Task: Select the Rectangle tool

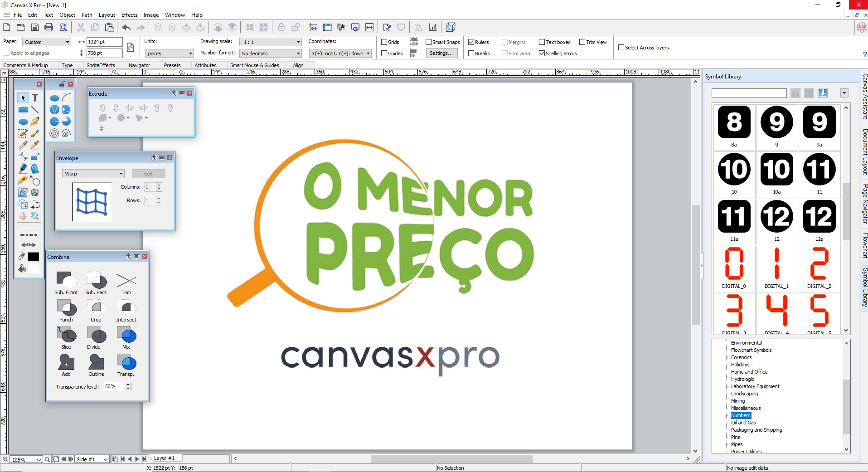Action: click(23, 110)
